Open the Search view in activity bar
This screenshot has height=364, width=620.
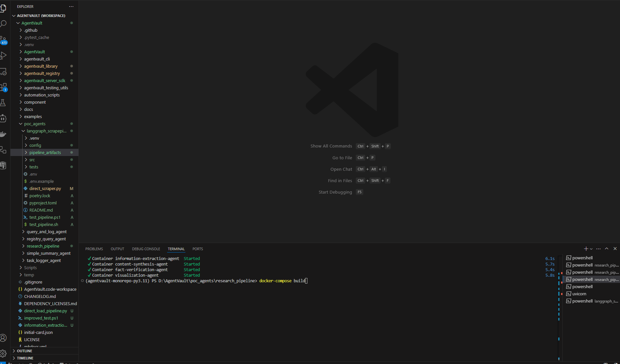3,24
